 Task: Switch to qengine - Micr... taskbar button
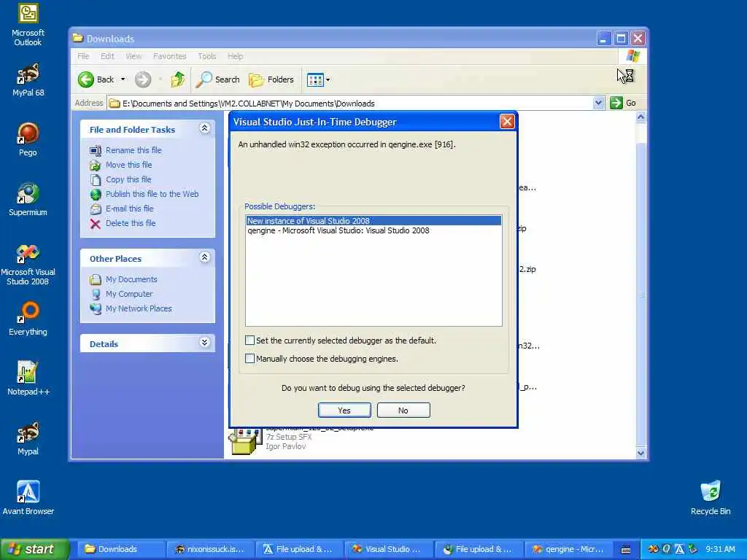(x=568, y=549)
